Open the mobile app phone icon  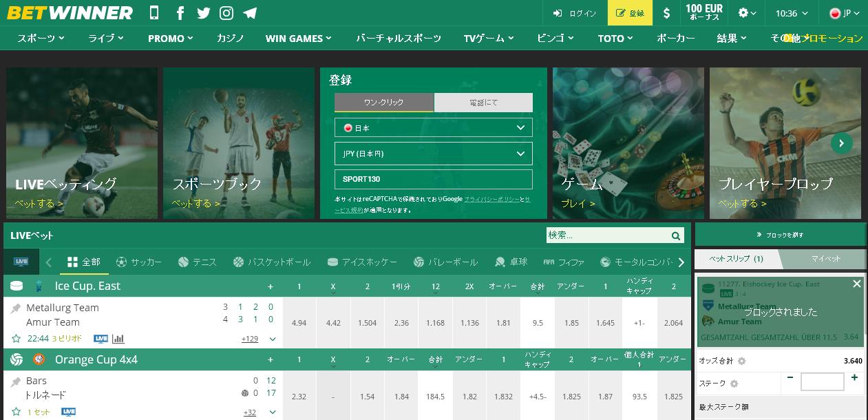[x=154, y=12]
